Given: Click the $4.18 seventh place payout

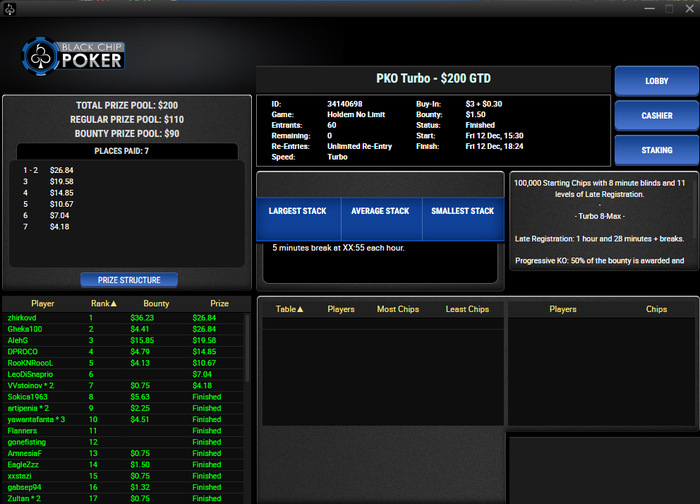Looking at the screenshot, I should click(x=59, y=227).
